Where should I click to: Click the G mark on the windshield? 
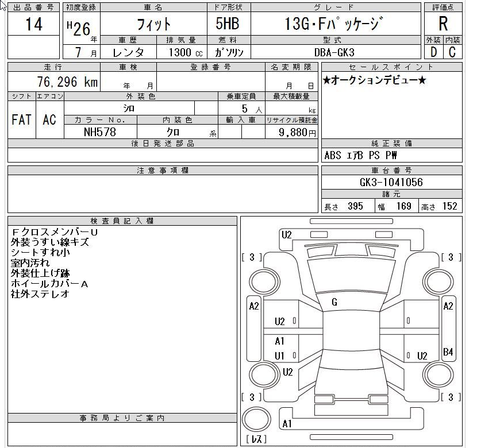(x=334, y=302)
